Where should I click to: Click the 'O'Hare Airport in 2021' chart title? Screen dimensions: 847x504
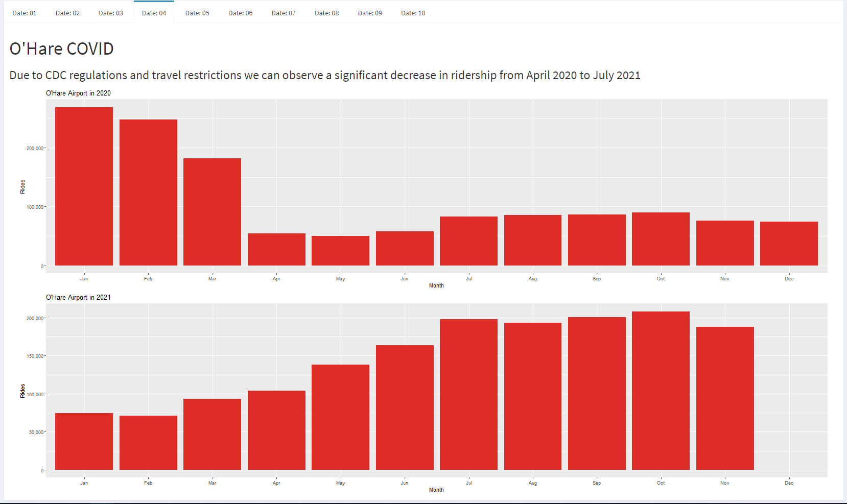(78, 297)
